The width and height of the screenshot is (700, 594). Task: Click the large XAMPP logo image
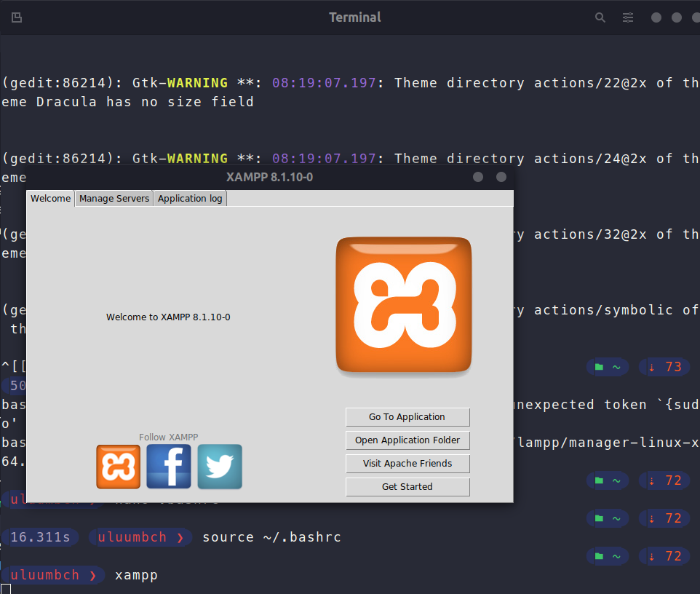[x=404, y=304]
